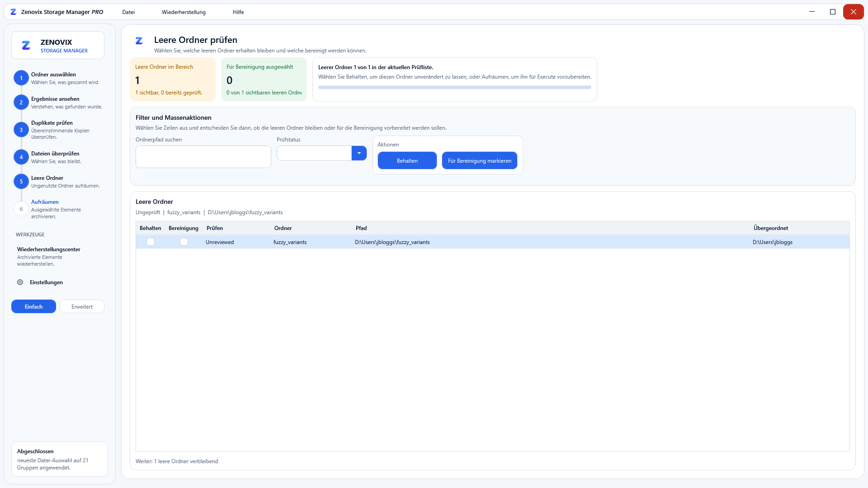Open step 4 Dateien überprüfen circle icon
This screenshot has width=868, height=488.
point(21,157)
